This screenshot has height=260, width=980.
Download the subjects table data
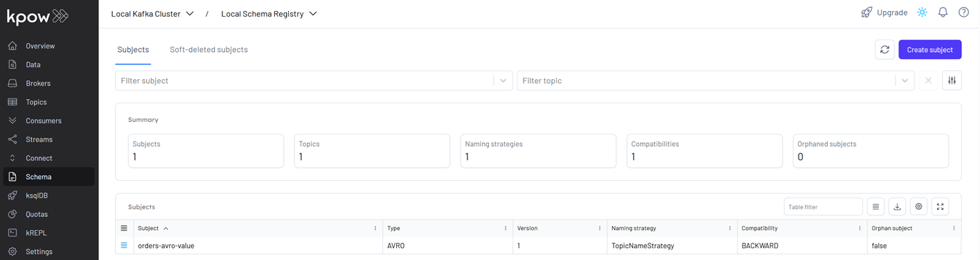point(898,207)
